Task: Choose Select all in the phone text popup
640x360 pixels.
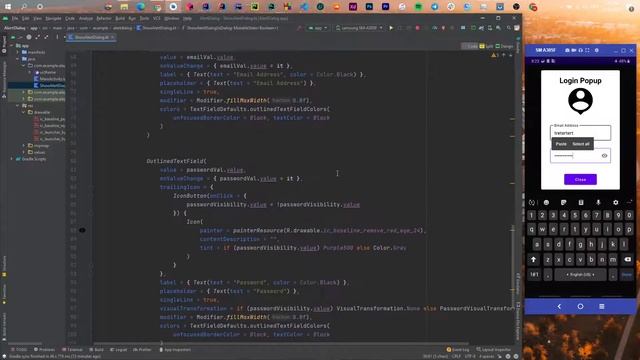Action: click(580, 144)
